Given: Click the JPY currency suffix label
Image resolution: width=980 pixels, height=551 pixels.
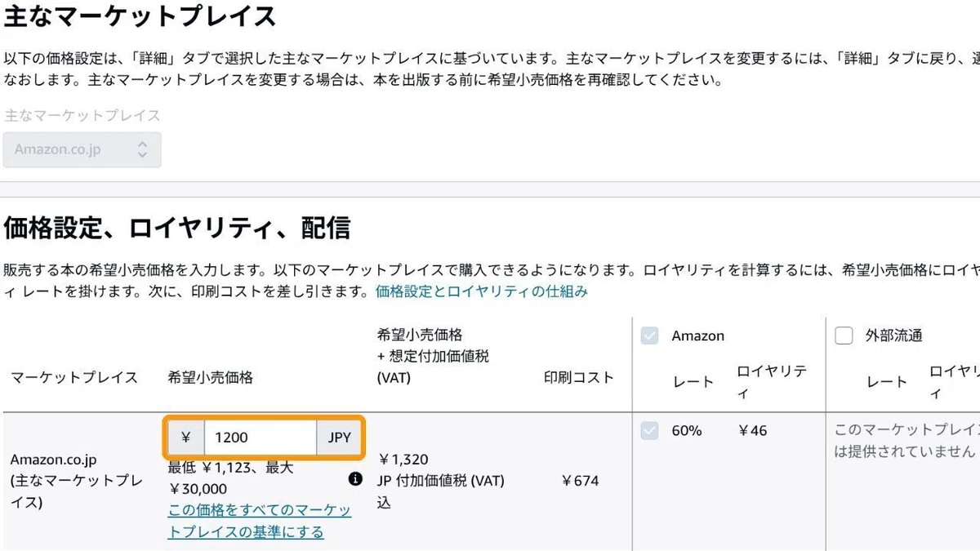Looking at the screenshot, I should (x=339, y=438).
